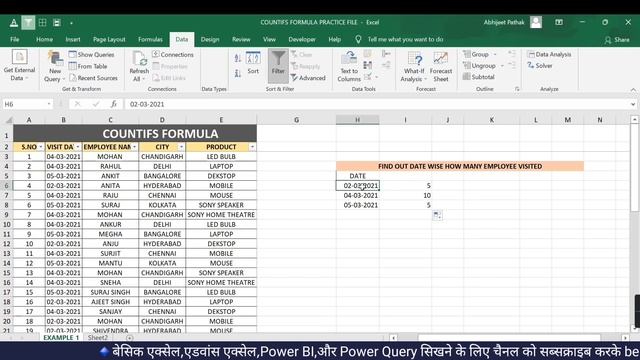Image resolution: width=640 pixels, height=360 pixels.
Task: Select cell with 04-03-2021 in column H
Action: [358, 196]
